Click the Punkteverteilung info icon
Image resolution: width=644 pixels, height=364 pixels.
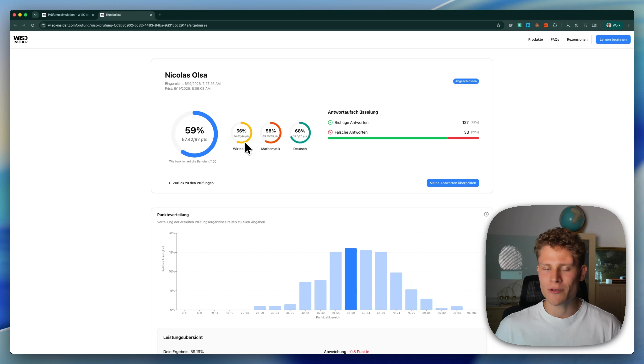tap(486, 214)
